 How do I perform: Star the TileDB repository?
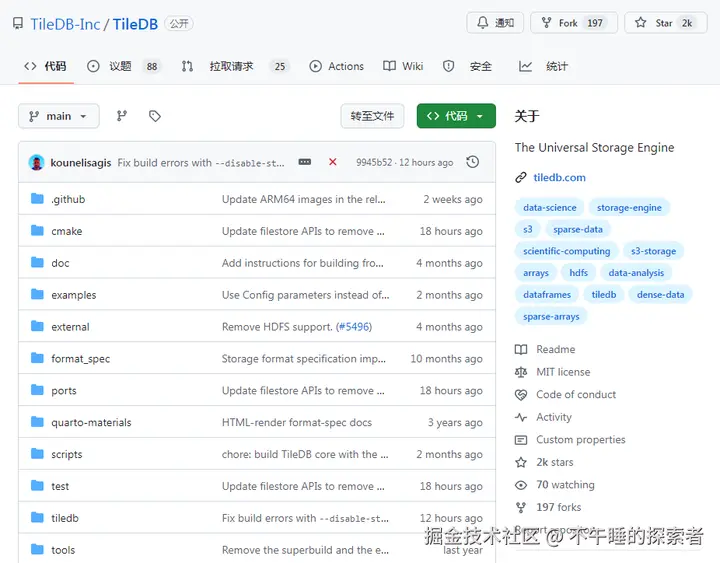pos(666,23)
